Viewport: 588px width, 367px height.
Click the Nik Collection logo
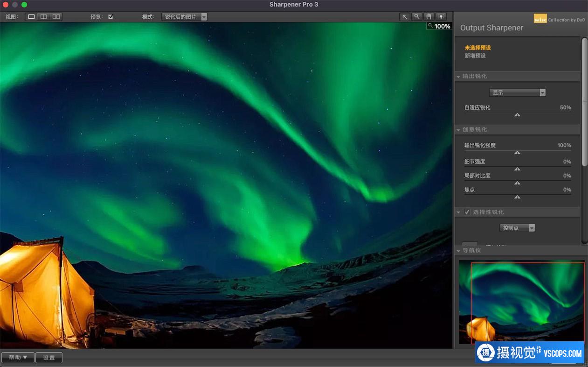point(540,19)
